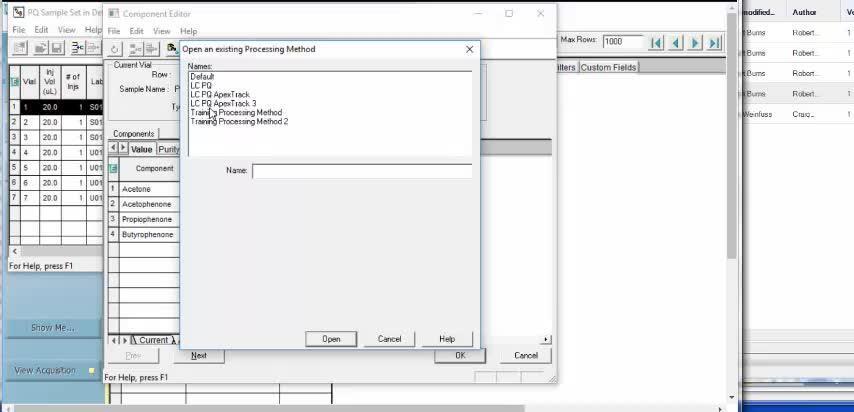Select 'Default' from the names list
This screenshot has width=854, height=412.
202,77
